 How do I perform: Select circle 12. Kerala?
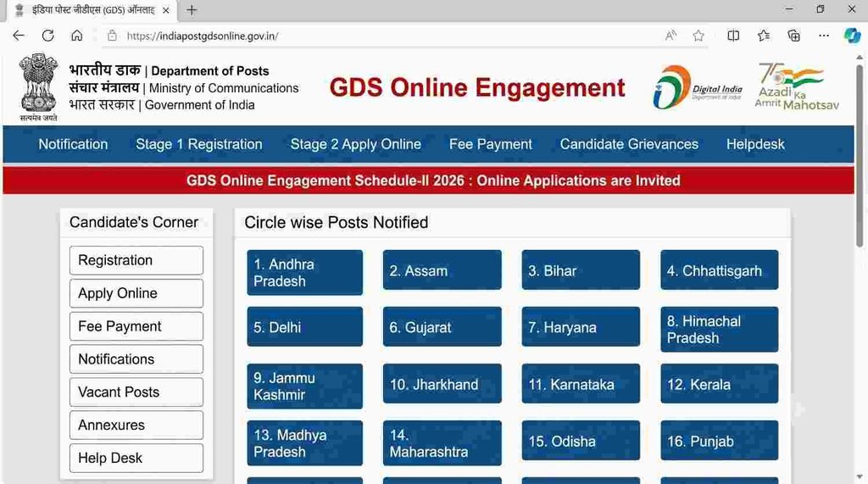[x=719, y=384]
